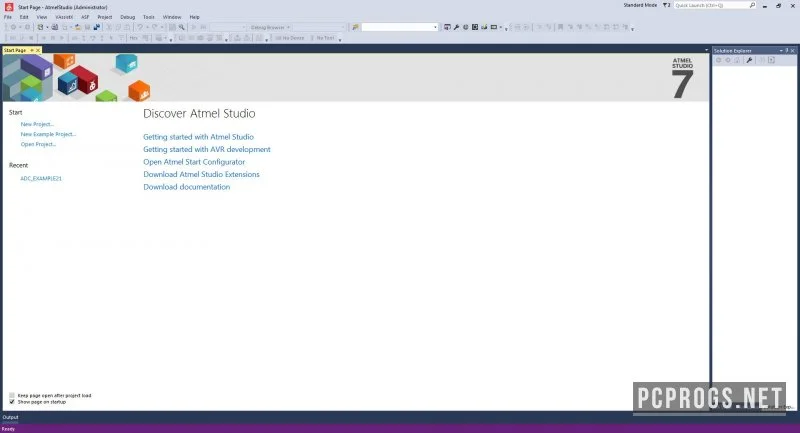Click the round icon after toolbar wrench
This screenshot has height=433, width=800.
[x=465, y=27]
